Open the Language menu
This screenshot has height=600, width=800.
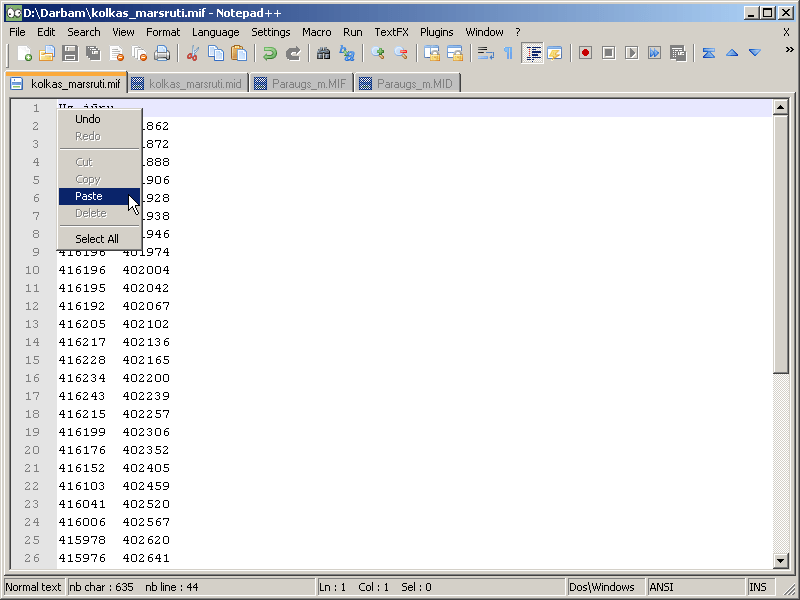[215, 32]
